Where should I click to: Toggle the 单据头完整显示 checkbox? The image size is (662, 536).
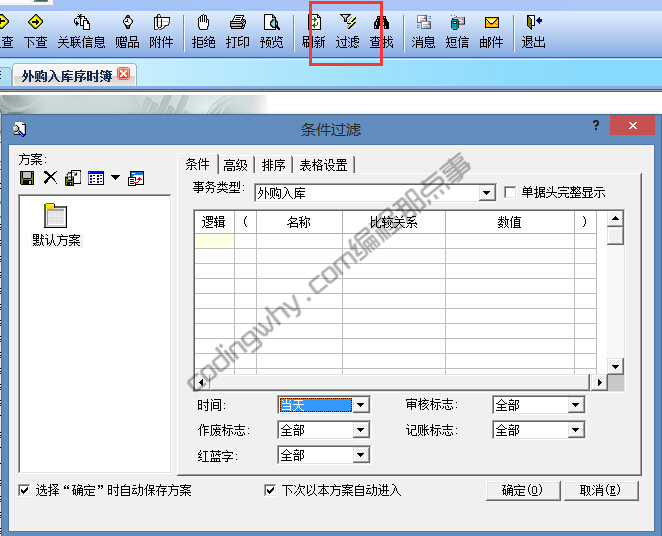511,192
